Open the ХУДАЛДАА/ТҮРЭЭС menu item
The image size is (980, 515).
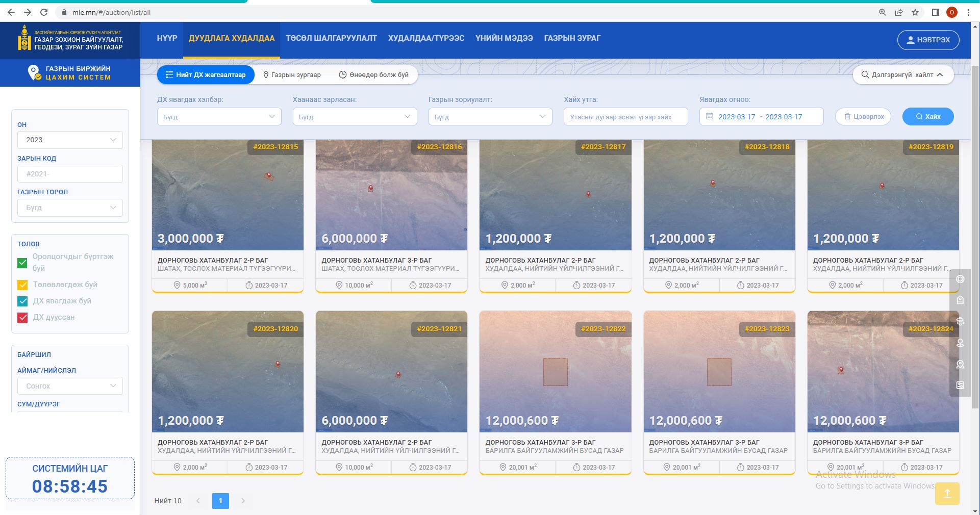[426, 38]
